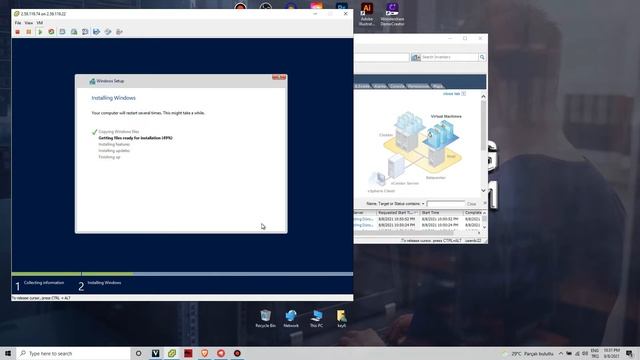Image resolution: width=640 pixels, height=360 pixels.
Task: Open the Maps tab in vSphere Client
Action: tap(437, 86)
